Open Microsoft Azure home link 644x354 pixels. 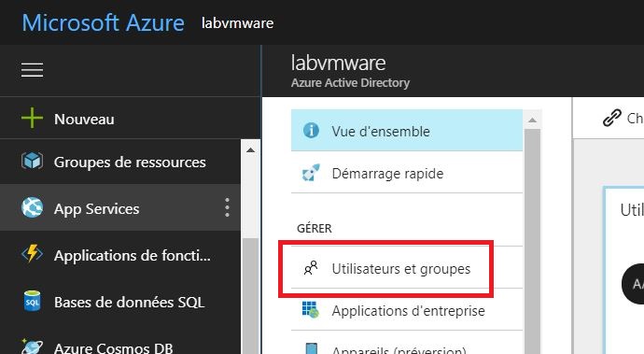coord(103,22)
